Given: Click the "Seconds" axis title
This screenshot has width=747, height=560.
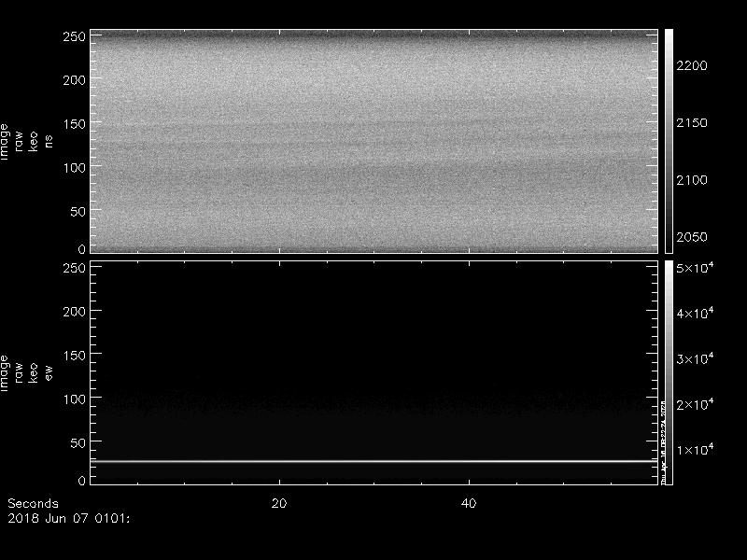Looking at the screenshot, I should coord(33,503).
